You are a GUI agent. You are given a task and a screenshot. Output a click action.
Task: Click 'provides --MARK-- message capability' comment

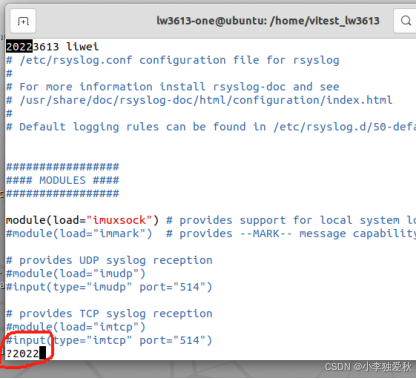click(x=291, y=234)
